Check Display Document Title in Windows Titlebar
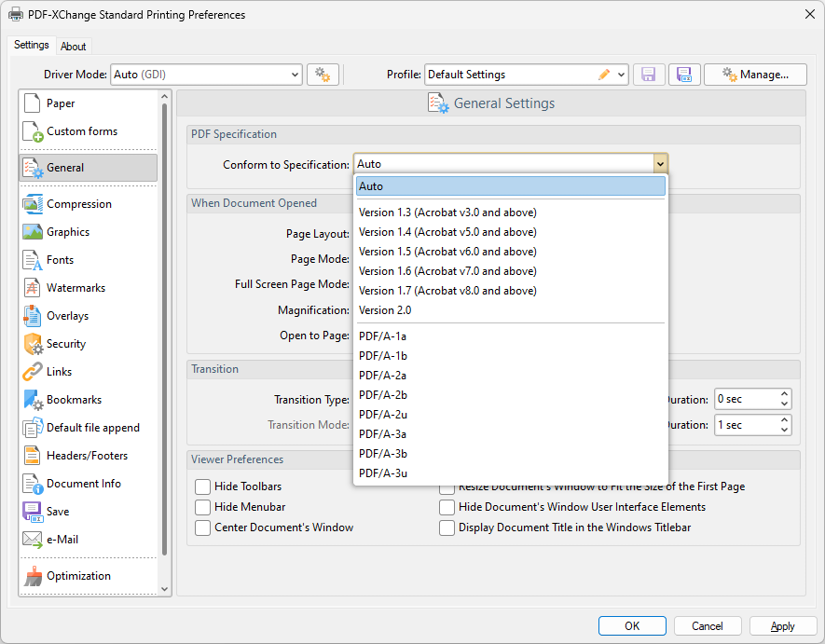The image size is (825, 644). tap(447, 528)
